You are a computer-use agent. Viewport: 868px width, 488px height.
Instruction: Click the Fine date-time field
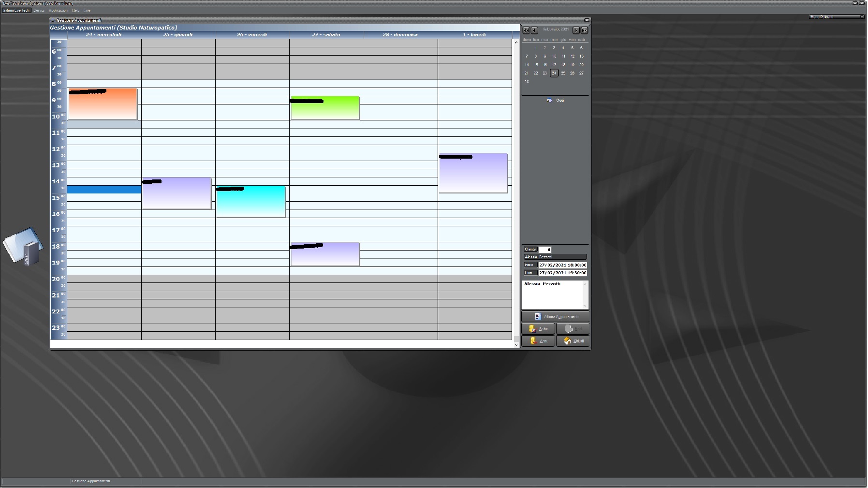(x=563, y=273)
